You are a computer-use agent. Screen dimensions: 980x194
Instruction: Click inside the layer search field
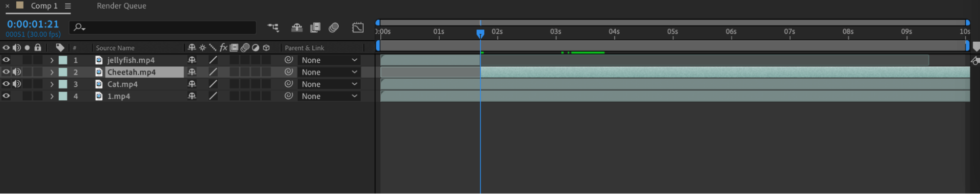point(163,27)
